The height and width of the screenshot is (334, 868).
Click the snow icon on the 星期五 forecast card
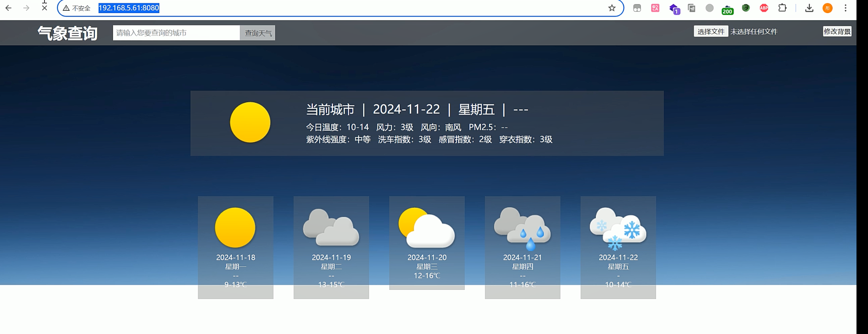618,228
